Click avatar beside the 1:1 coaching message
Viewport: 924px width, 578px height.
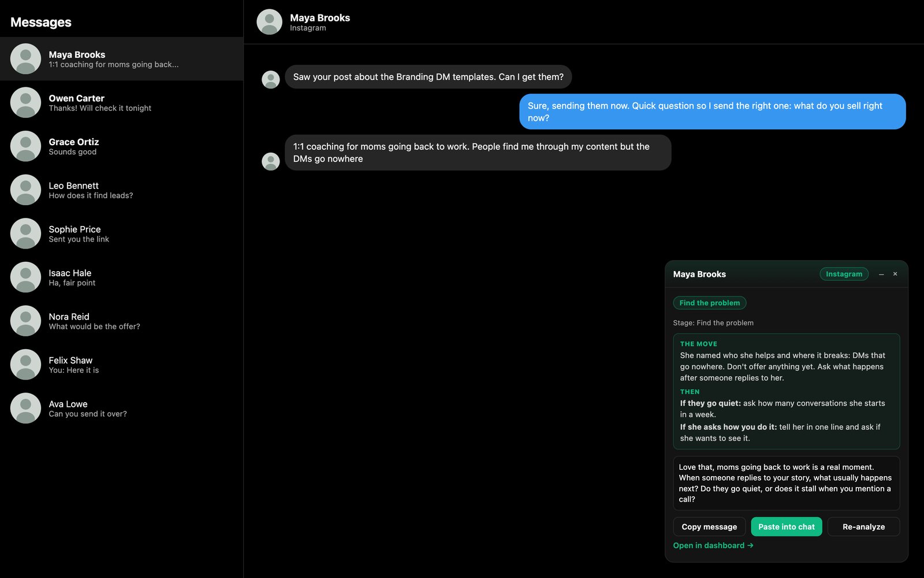[x=271, y=161]
